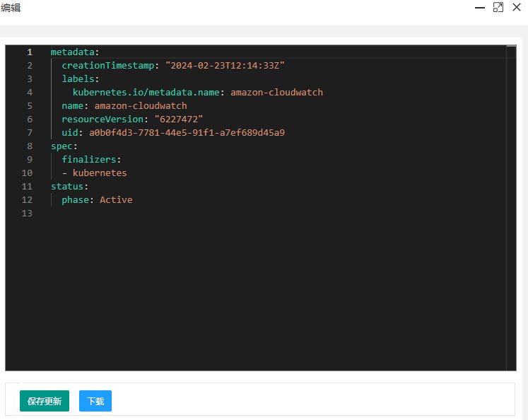
Task: Click the 'resourceVersion' key
Action: (102, 119)
